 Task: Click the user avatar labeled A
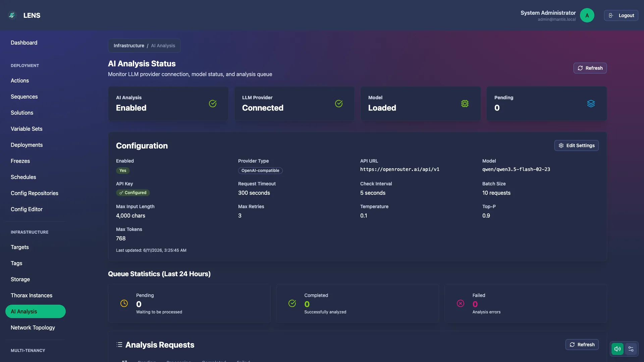(x=587, y=15)
